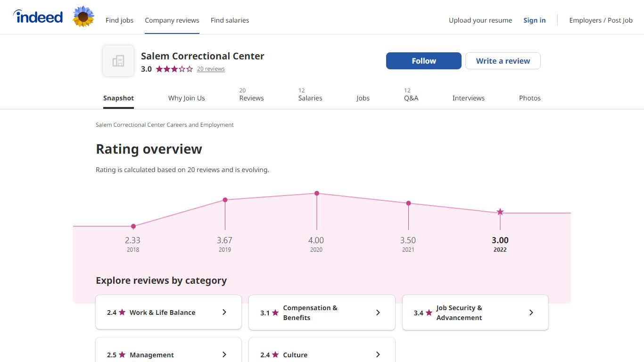Click the 2019 data point on rating chart

pos(225,200)
